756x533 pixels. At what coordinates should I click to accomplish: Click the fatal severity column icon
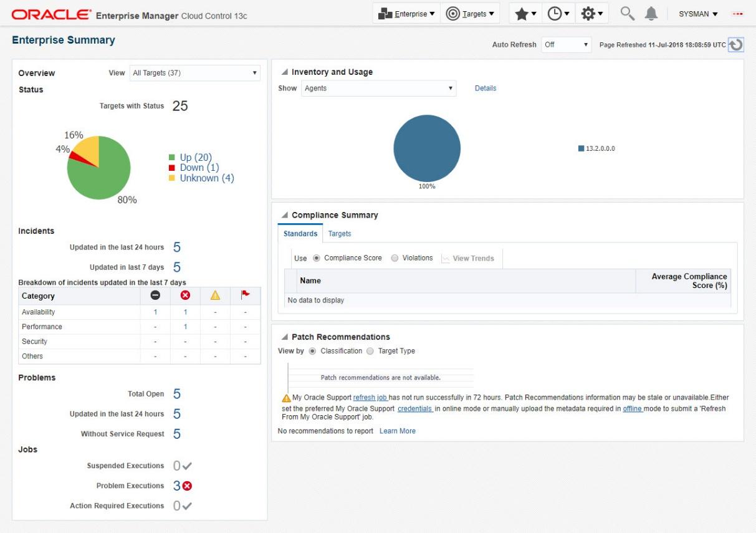click(155, 296)
